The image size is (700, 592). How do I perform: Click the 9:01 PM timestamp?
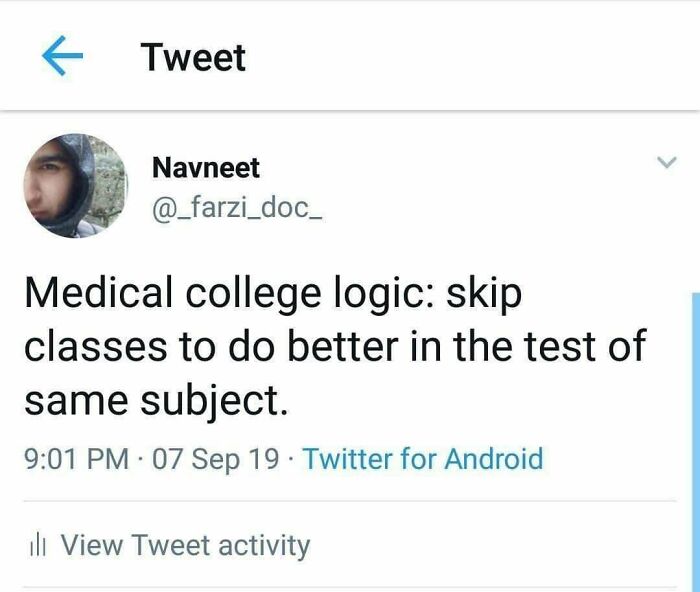pyautogui.click(x=76, y=459)
